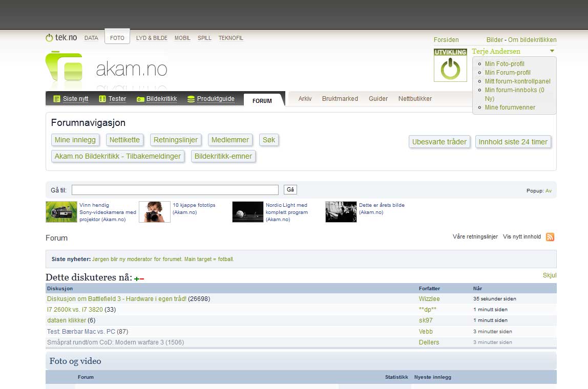The width and height of the screenshot is (588, 389).
Task: Open the Nettbutikker menu item
Action: pos(415,99)
